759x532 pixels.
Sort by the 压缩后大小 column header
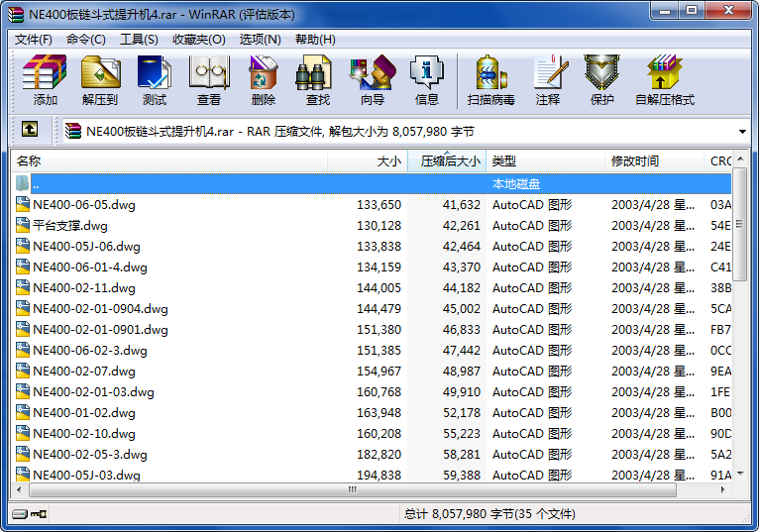pyautogui.click(x=447, y=161)
